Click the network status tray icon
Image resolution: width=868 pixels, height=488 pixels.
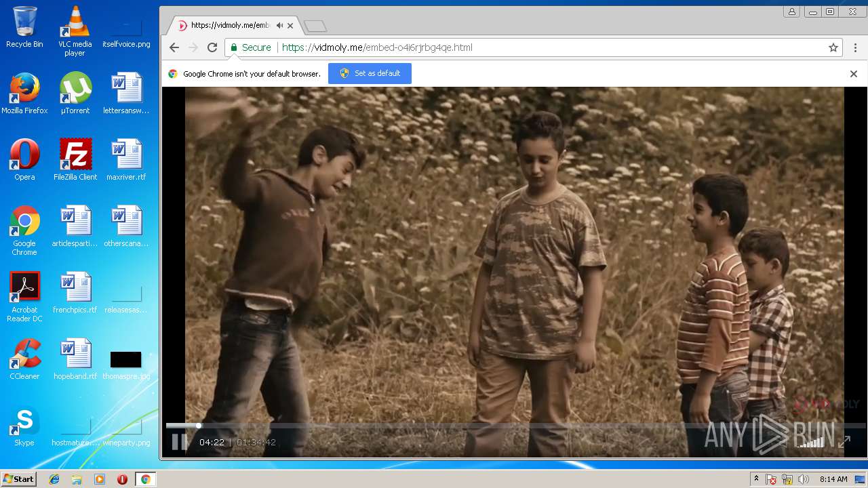787,479
